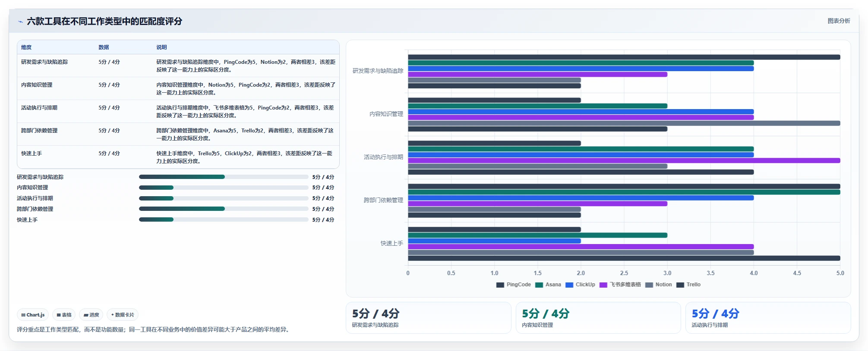Viewport: 868px width, 351px height.
Task: Click the ClickUp bar in 快速上手 group
Action: pos(494,241)
